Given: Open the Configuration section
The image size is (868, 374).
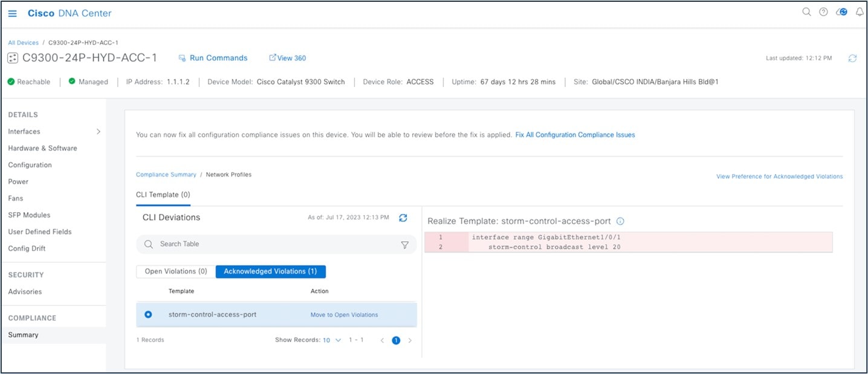Looking at the screenshot, I should tap(30, 165).
